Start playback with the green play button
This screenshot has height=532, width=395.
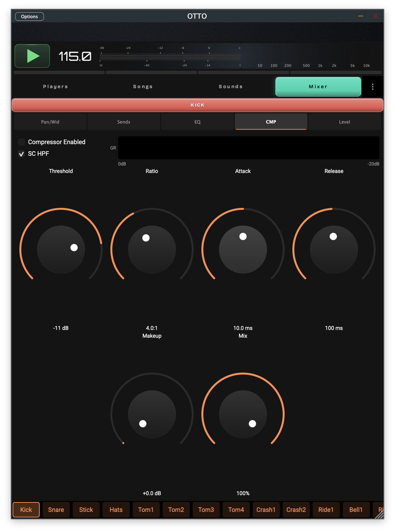coord(32,56)
